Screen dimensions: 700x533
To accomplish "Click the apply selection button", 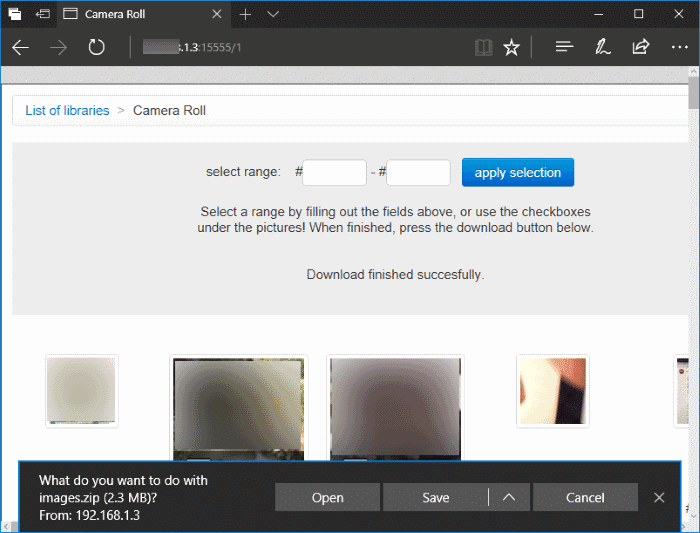I will [518, 172].
